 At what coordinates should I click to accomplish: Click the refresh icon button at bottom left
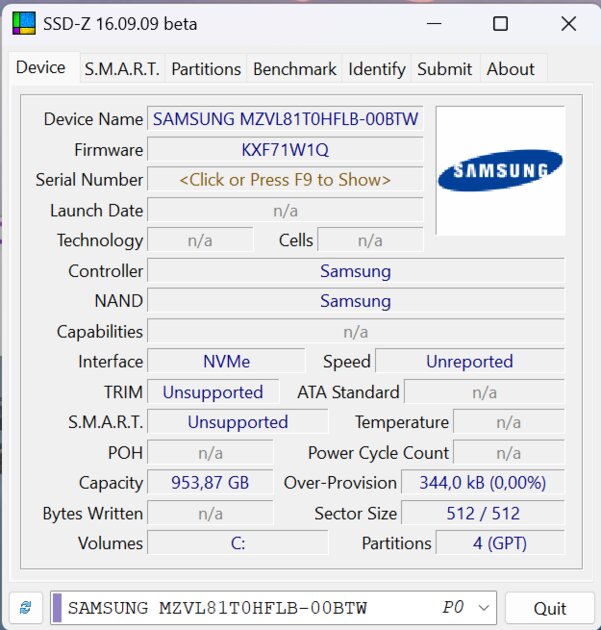point(26,607)
